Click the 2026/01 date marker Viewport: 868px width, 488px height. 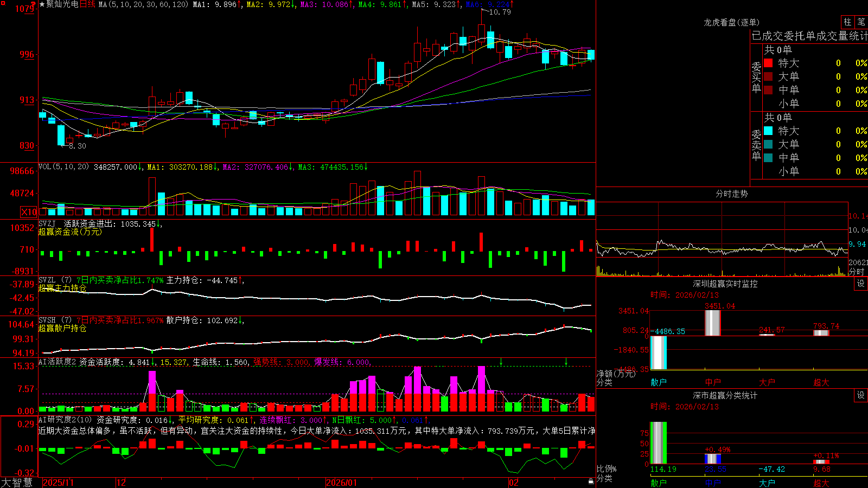click(342, 483)
